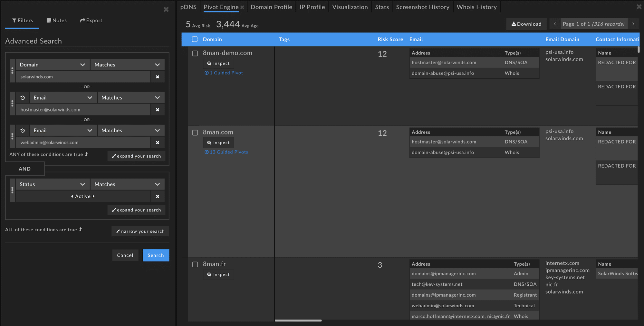This screenshot has width=644, height=326.
Task: Remove the hostmaster@solarwinds.com email condition
Action: tap(158, 110)
